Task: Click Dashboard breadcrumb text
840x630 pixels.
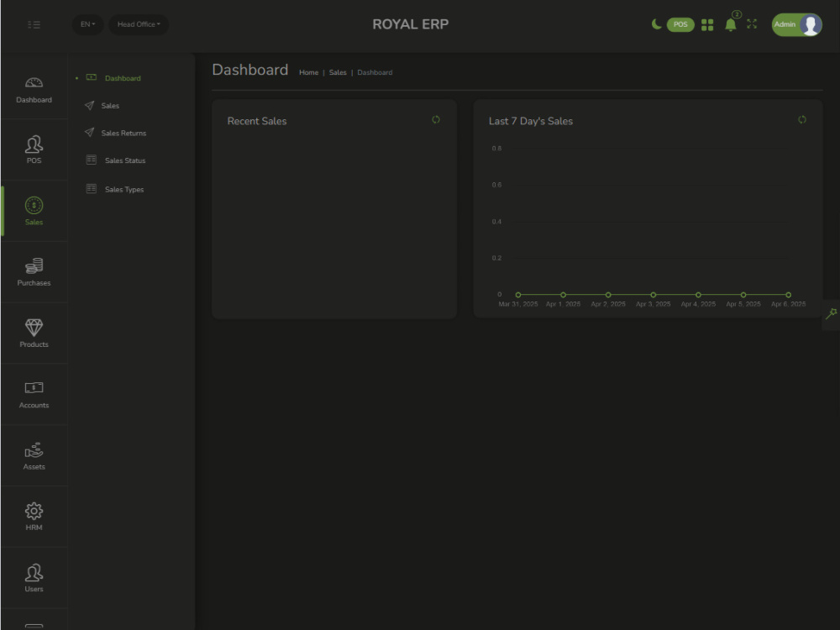Action: coord(375,72)
